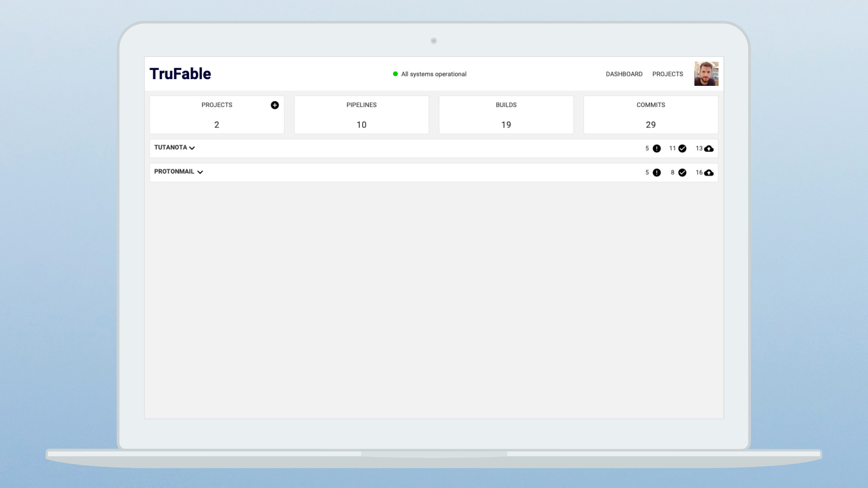The image size is (868, 488).
Task: Select the Builds summary card
Action: tap(506, 115)
